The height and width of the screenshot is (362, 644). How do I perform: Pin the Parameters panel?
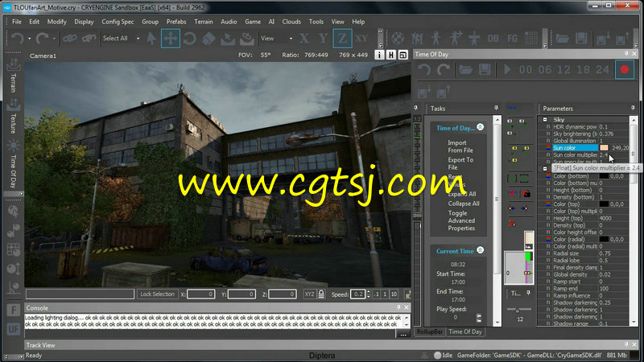(633, 108)
